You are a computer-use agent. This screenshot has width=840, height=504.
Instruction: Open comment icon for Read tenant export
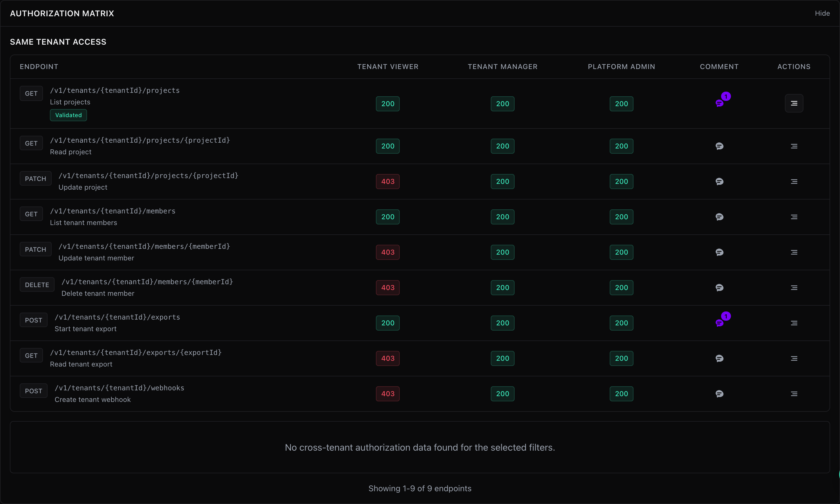[719, 358]
